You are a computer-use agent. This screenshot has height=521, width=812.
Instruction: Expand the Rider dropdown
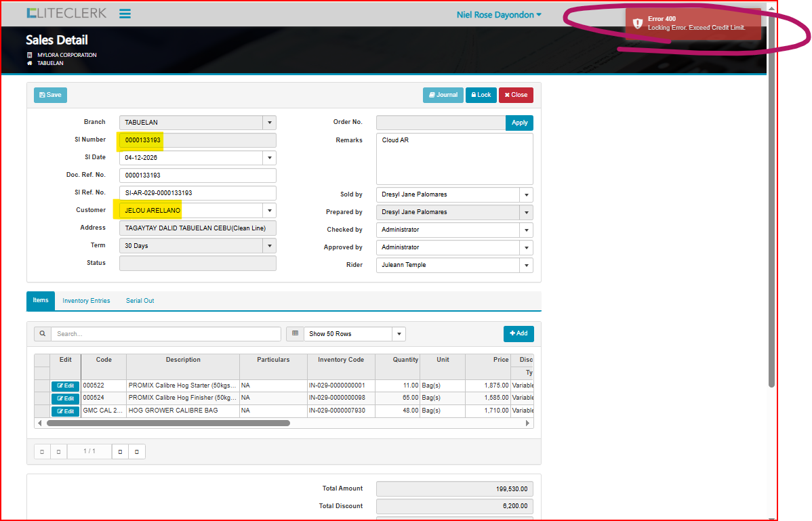click(x=527, y=266)
